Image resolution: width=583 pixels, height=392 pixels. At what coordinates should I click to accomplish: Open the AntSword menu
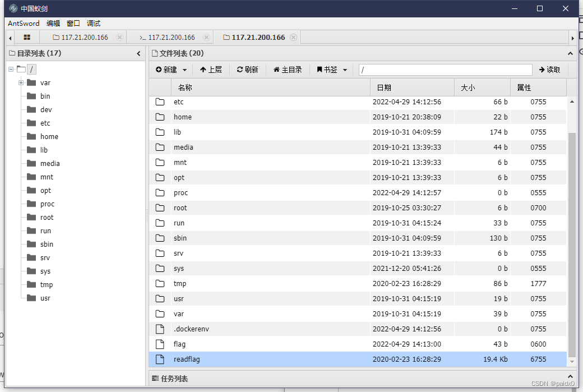[24, 23]
